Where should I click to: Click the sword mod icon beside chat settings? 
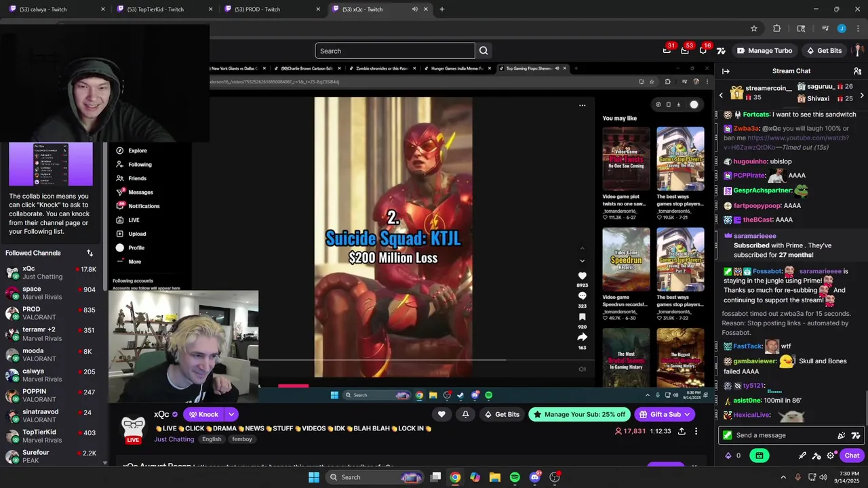802,455
